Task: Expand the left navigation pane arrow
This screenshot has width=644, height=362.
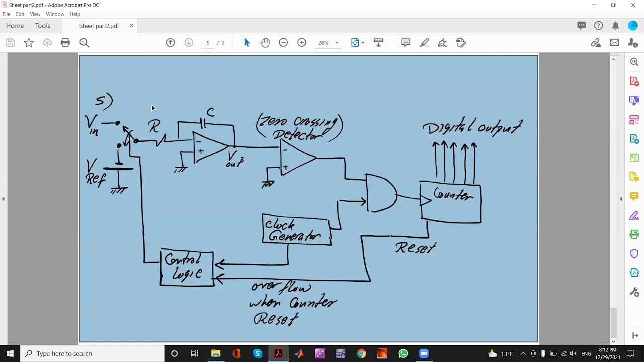Action: point(4,199)
